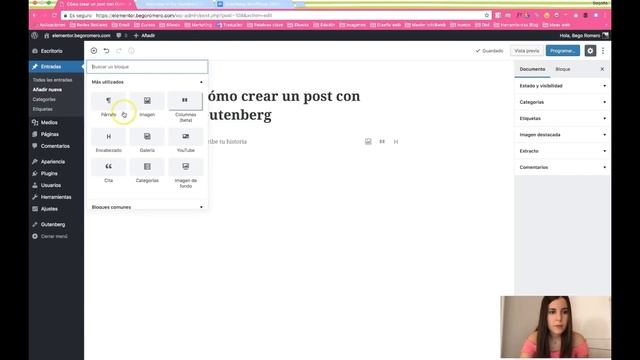640x360 pixels.
Task: Collapse sidebar with Cerrar menú
Action: coord(56,236)
